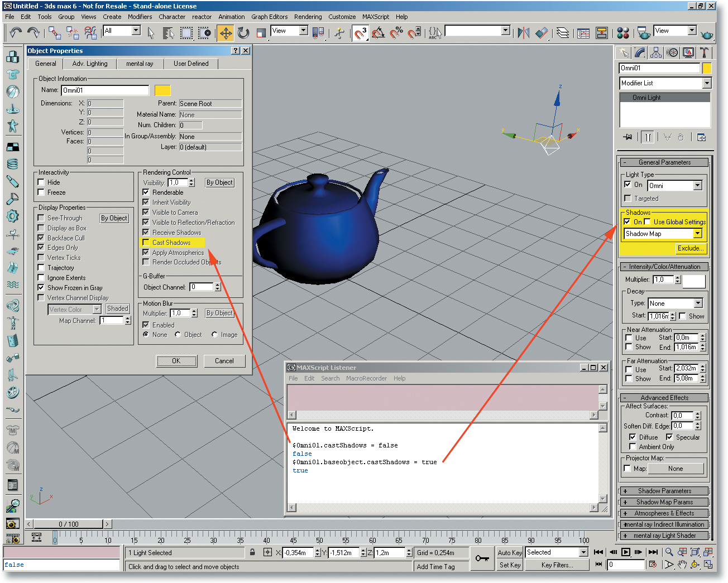This screenshot has width=728, height=583.
Task: Open the MAXScript menu
Action: click(376, 17)
